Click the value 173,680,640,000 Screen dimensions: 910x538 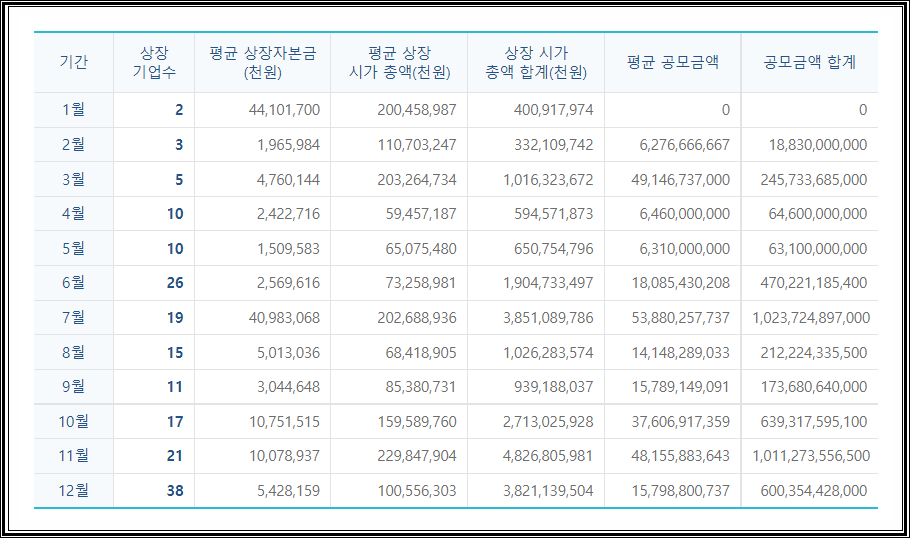[x=814, y=387]
